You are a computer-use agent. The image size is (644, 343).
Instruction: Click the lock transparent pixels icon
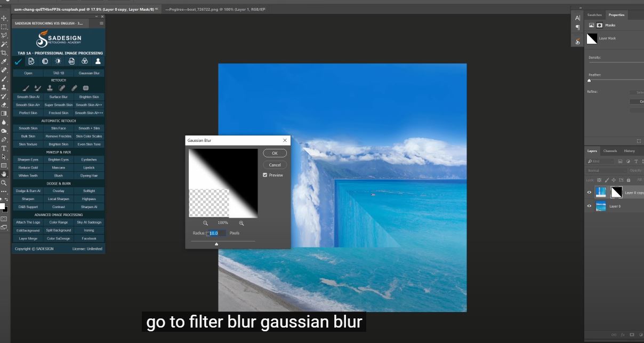click(x=599, y=180)
